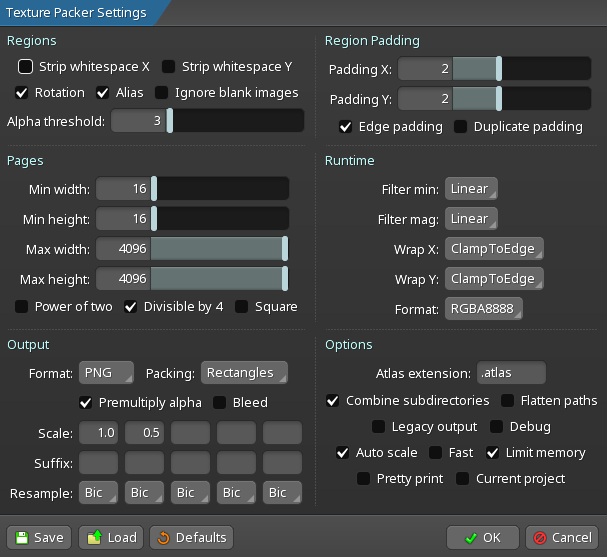This screenshot has width=607, height=557.
Task: Click the Max height slider handle
Action: (285, 279)
